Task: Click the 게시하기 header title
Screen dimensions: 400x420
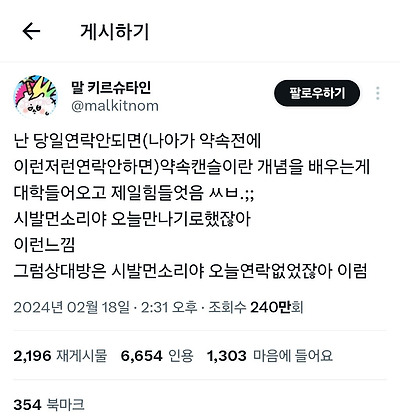Action: click(115, 32)
